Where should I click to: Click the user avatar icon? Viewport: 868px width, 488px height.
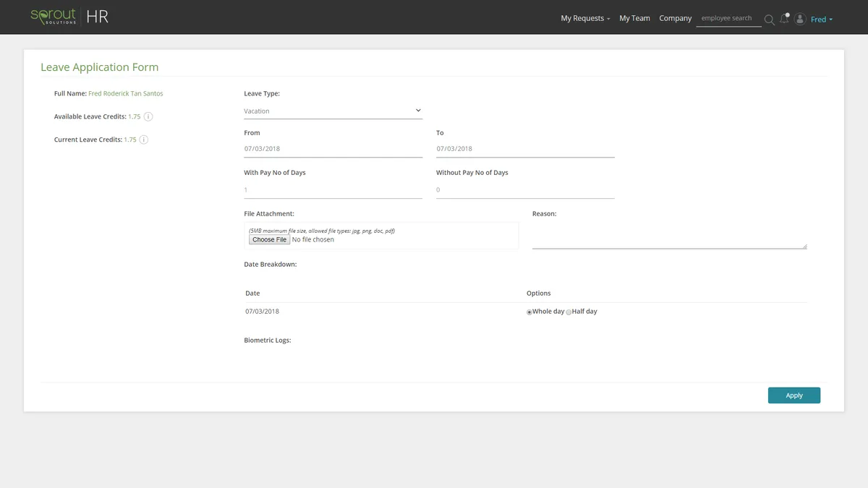800,19
